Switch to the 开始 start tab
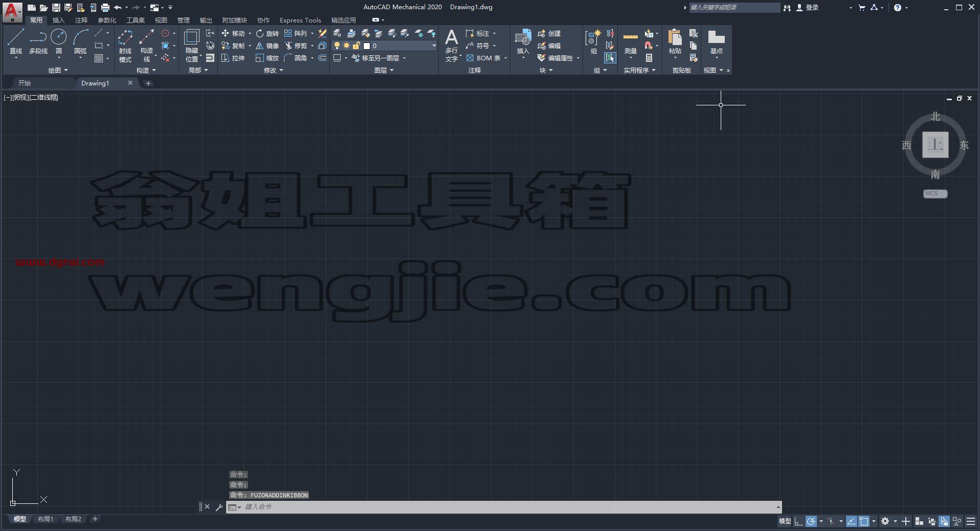The height and width of the screenshot is (531, 980). [x=25, y=83]
